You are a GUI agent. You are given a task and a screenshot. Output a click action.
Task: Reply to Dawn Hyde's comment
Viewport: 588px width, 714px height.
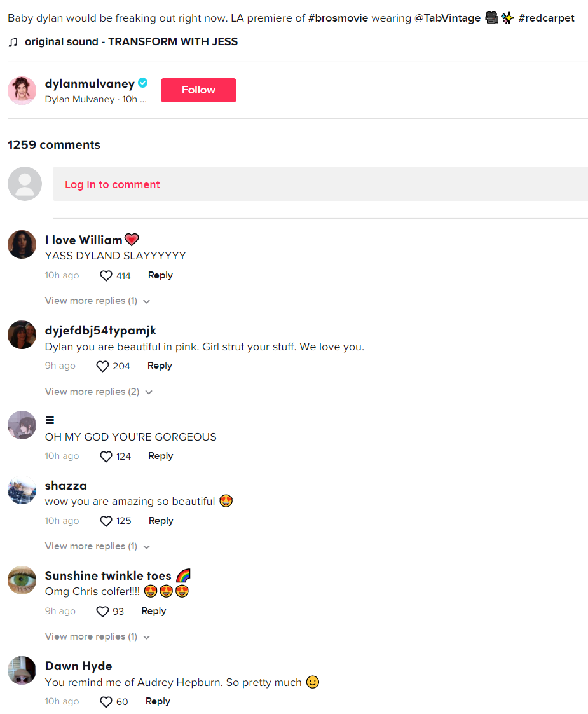point(158,701)
